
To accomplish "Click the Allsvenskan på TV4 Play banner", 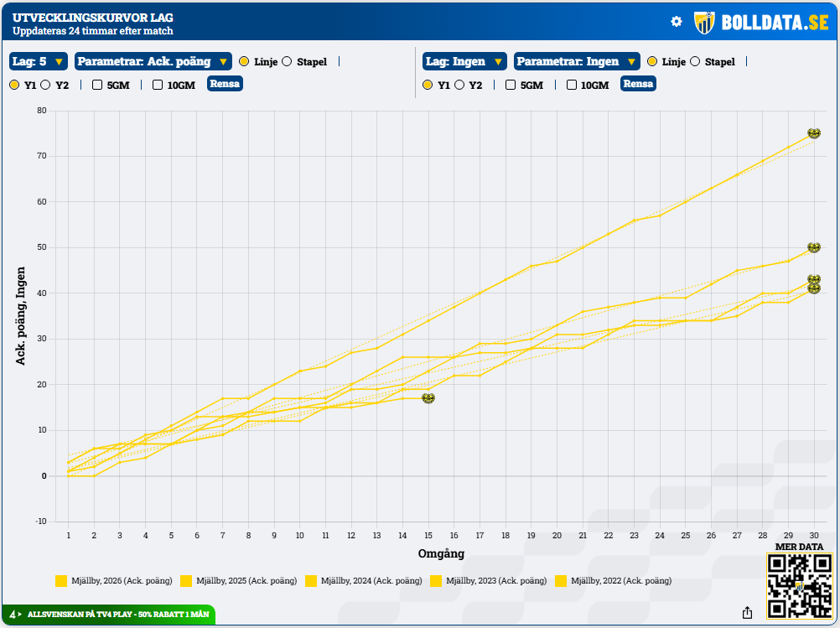I will pos(109,615).
